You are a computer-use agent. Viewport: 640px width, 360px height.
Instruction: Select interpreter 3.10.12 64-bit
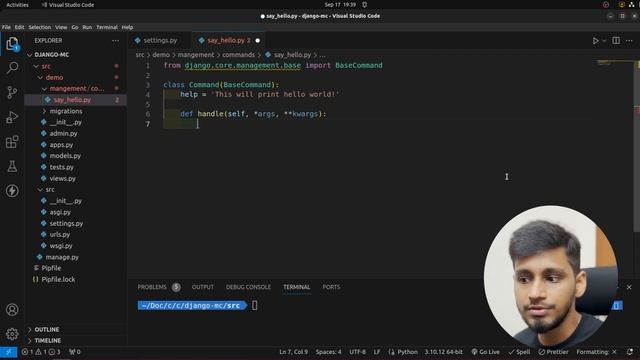point(443,352)
